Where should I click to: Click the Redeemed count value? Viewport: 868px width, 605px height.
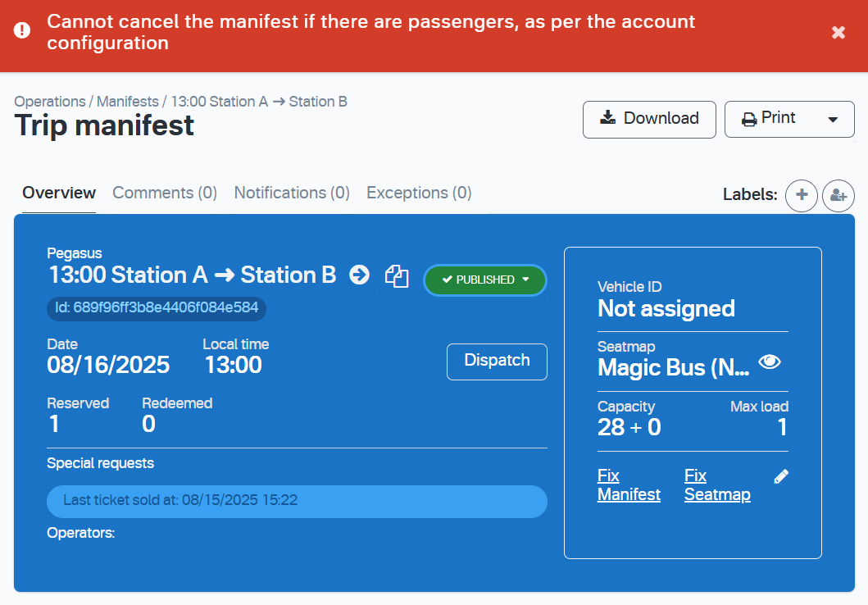coord(148,425)
